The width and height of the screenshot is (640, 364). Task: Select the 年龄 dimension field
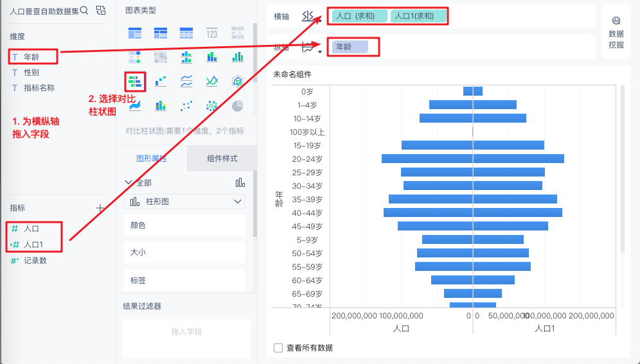(32, 56)
